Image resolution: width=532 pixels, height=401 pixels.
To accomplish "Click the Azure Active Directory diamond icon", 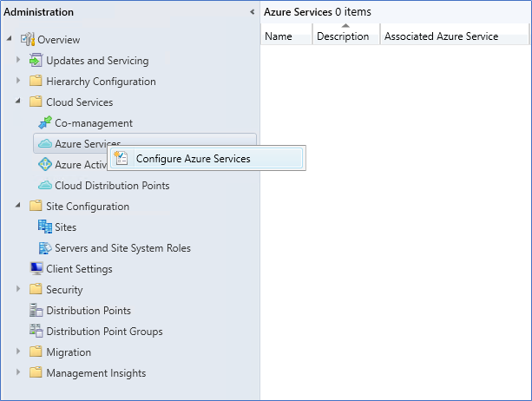I will tap(45, 164).
